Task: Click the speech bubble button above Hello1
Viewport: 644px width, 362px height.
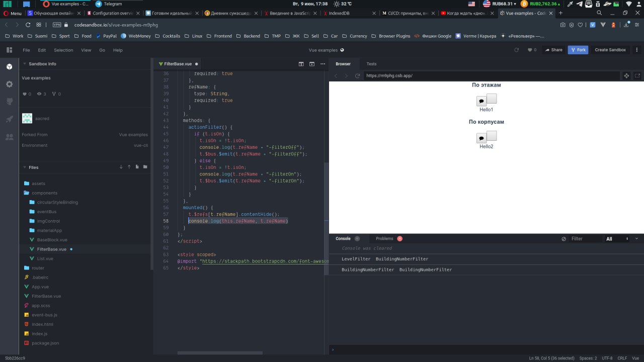Action: tap(481, 101)
